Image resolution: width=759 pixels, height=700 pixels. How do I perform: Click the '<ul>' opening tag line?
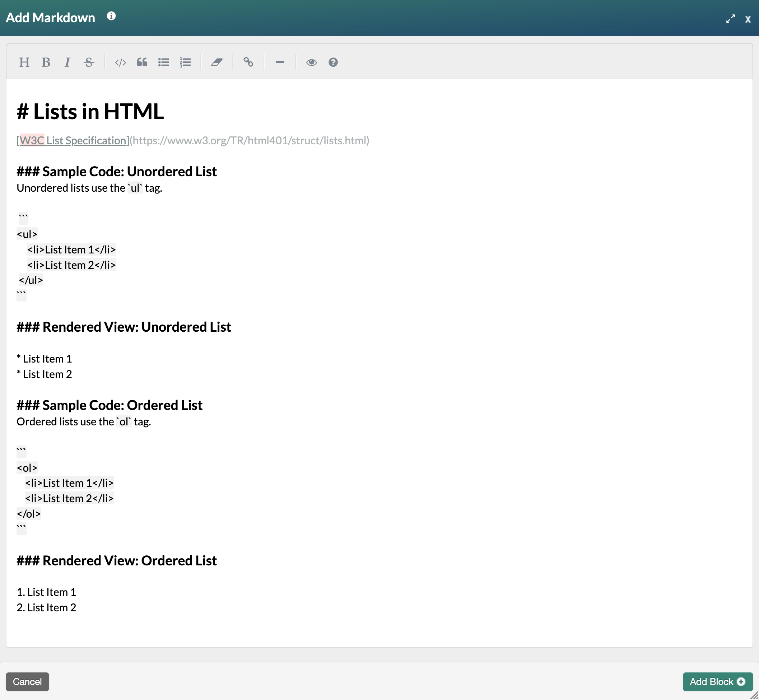click(27, 234)
